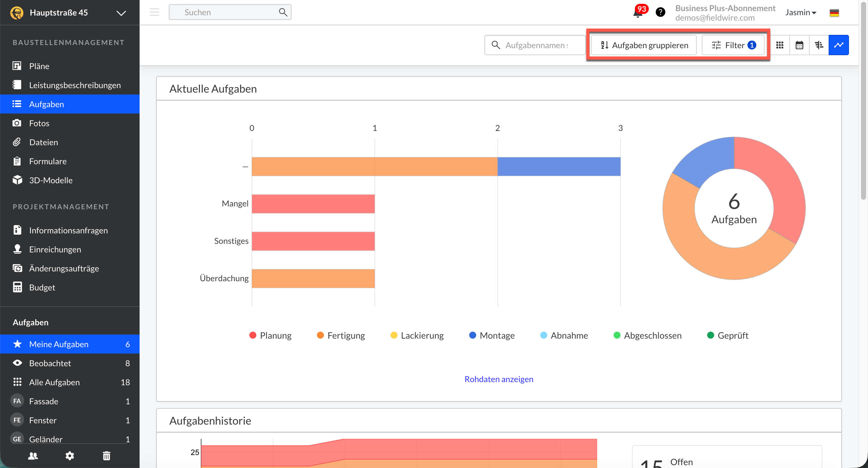Toggle Fertigung series in chart legend
Viewport: 868px width, 468px height.
click(341, 335)
